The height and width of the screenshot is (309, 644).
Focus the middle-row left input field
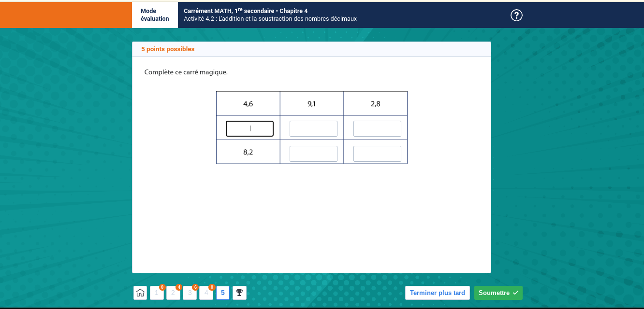coord(249,128)
